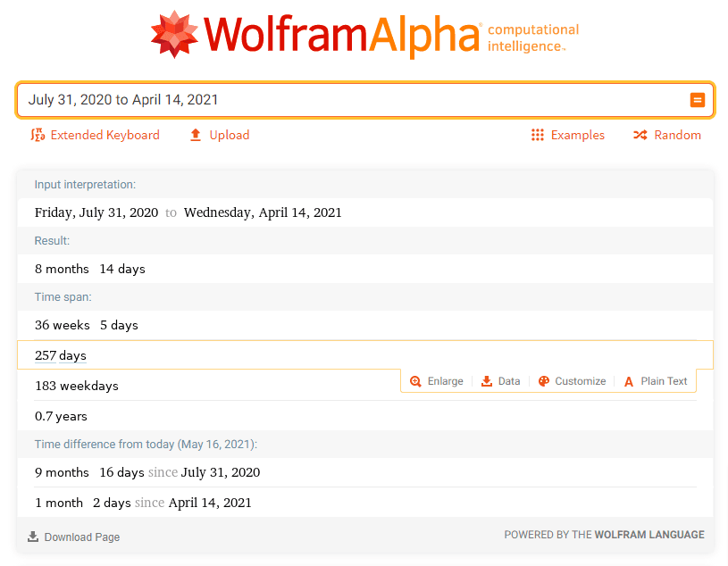The image size is (728, 566).
Task: Click the Upload icon
Action: 195,135
